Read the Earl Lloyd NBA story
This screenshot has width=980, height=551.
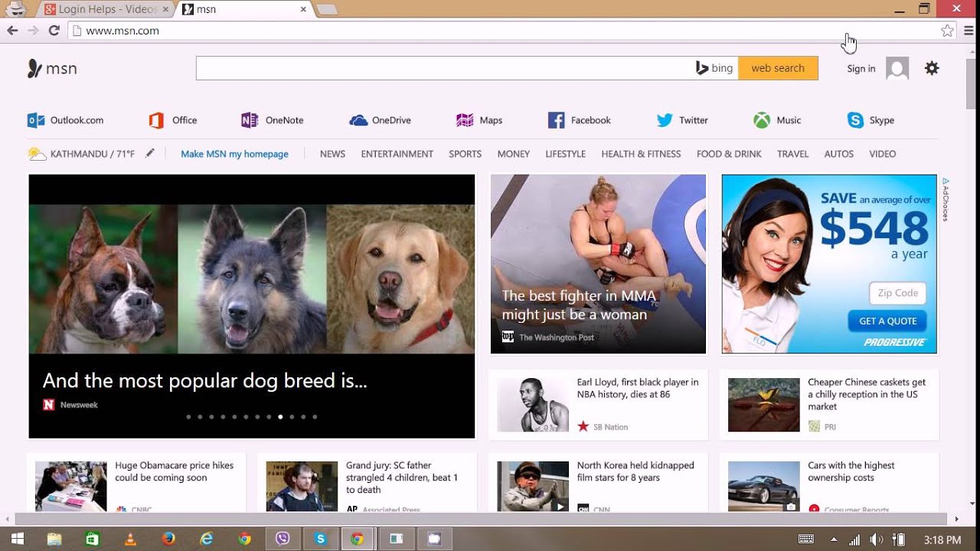638,388
